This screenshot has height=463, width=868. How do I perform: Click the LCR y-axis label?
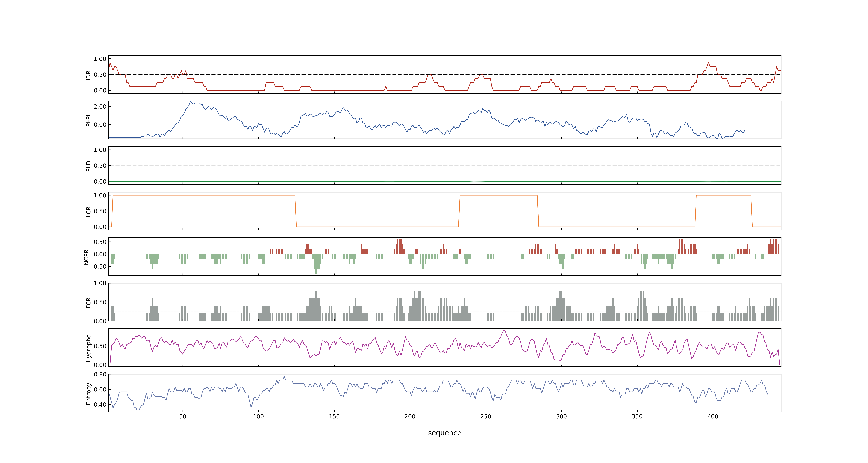pyautogui.click(x=89, y=211)
